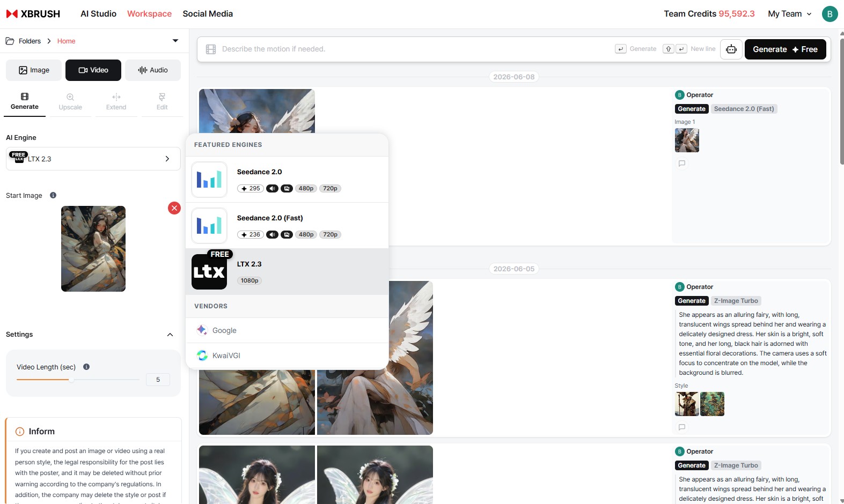
Task: Switch to Workspace section
Action: pos(149,14)
